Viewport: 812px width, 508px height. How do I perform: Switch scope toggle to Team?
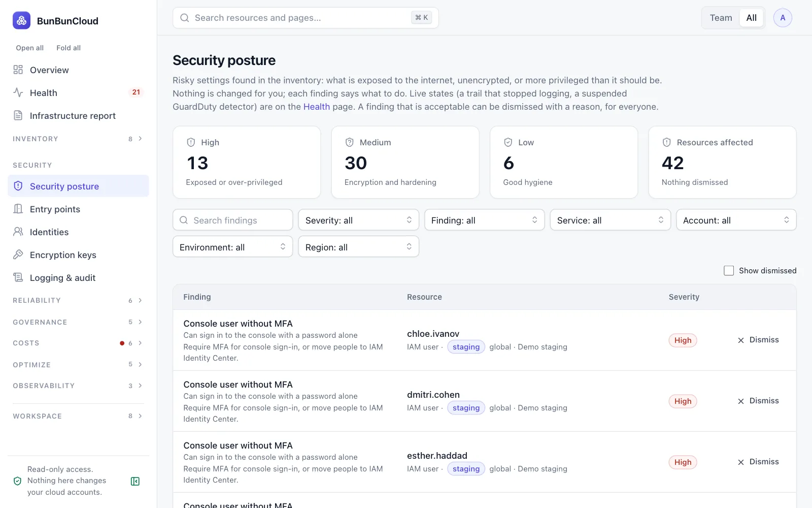coord(721,18)
